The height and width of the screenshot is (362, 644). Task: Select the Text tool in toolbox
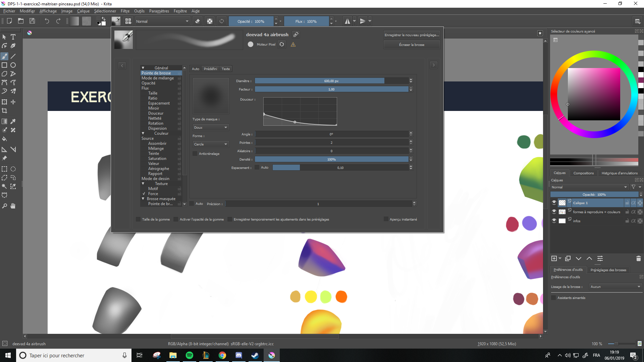(13, 37)
